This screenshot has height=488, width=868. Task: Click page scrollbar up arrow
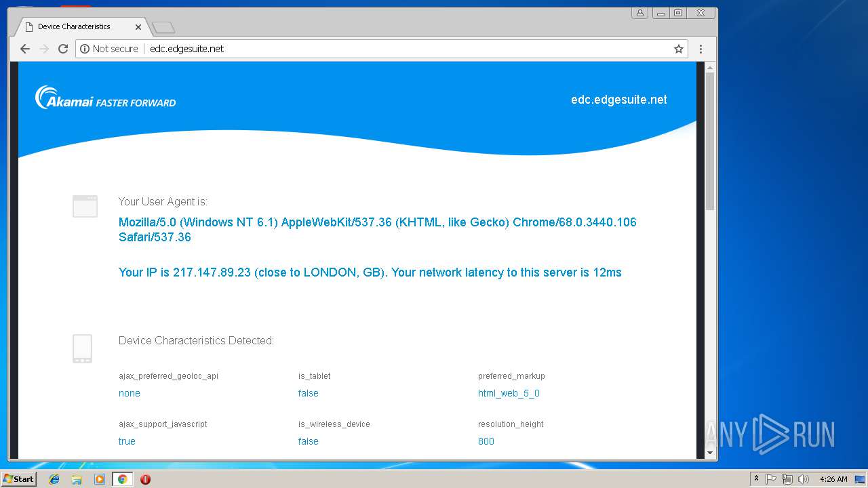(710, 67)
